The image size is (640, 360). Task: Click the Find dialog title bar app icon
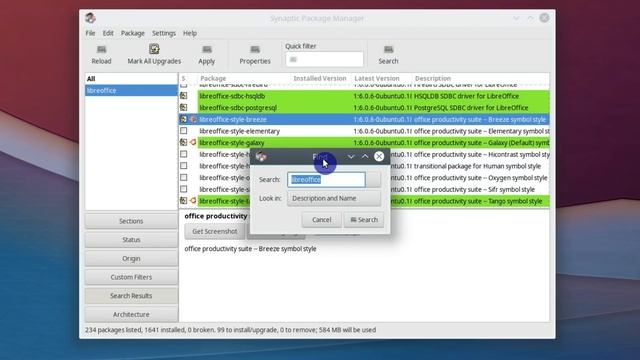click(261, 156)
